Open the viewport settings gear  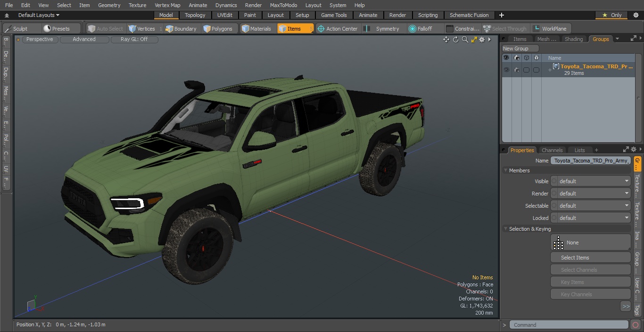[482, 40]
